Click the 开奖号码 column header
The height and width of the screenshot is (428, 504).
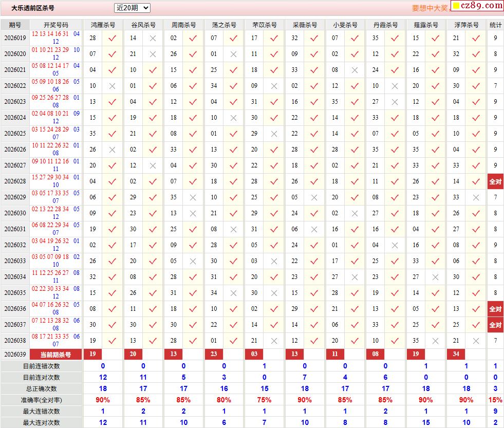56,25
